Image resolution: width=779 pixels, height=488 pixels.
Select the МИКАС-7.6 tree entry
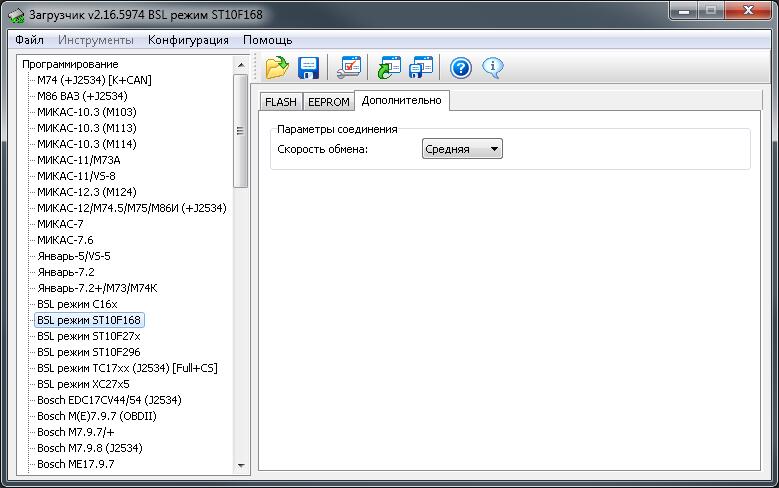coord(65,240)
